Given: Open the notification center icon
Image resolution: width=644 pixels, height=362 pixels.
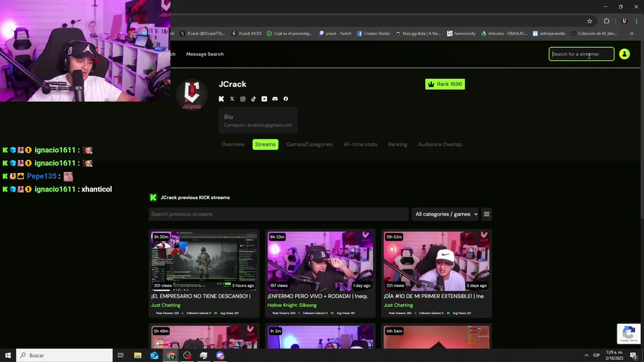Looking at the screenshot, I should [633, 355].
